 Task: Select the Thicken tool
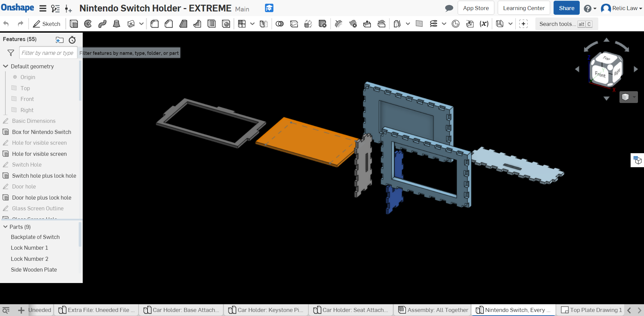point(131,24)
